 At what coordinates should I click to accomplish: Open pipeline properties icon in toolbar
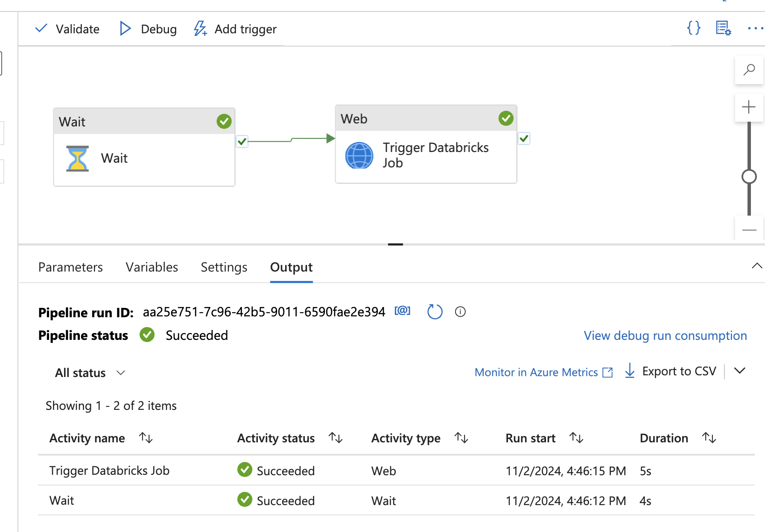coord(723,28)
